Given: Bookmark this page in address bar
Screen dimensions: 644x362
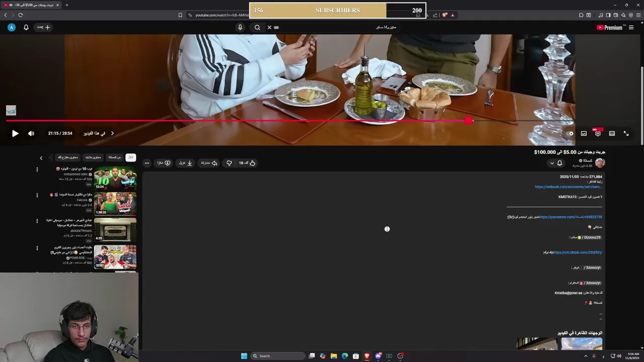Looking at the screenshot, I should (180, 15).
